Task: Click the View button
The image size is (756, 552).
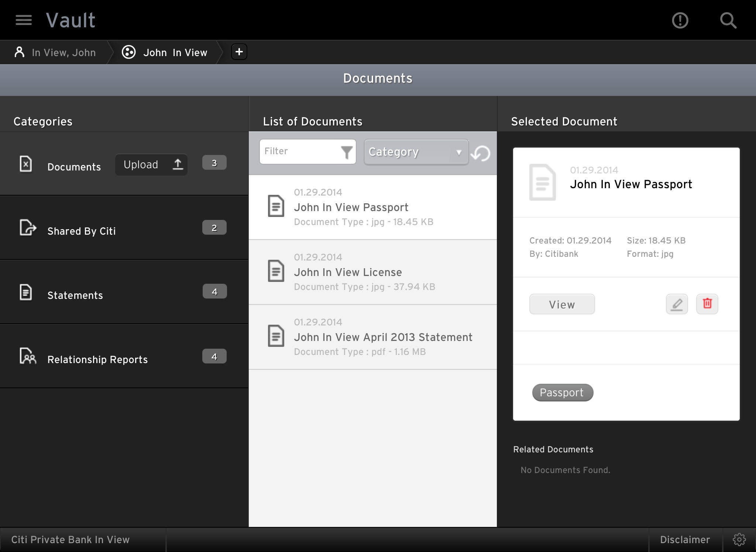Action: tap(562, 304)
